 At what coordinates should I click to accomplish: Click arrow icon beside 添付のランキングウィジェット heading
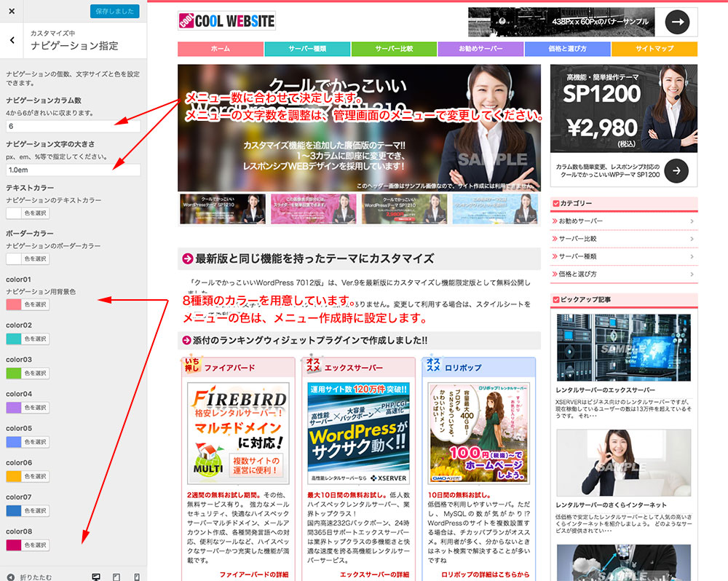tap(186, 341)
